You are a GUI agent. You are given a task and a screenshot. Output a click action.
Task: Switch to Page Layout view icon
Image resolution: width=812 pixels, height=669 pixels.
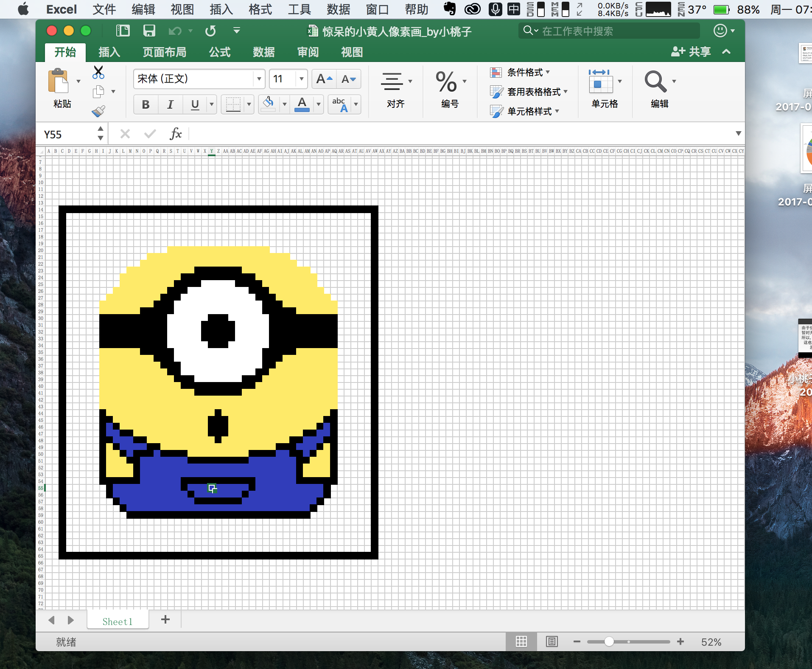(552, 641)
